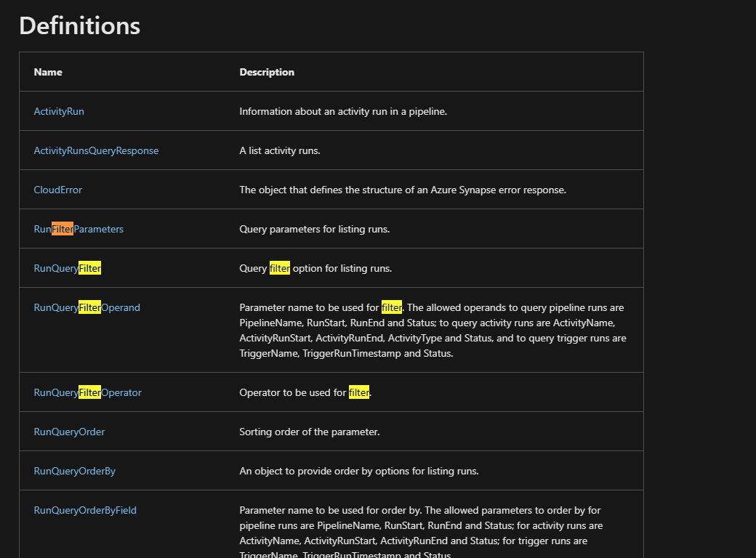Open the RunQueryOrderByField definition
The width and height of the screenshot is (756, 558).
84,509
